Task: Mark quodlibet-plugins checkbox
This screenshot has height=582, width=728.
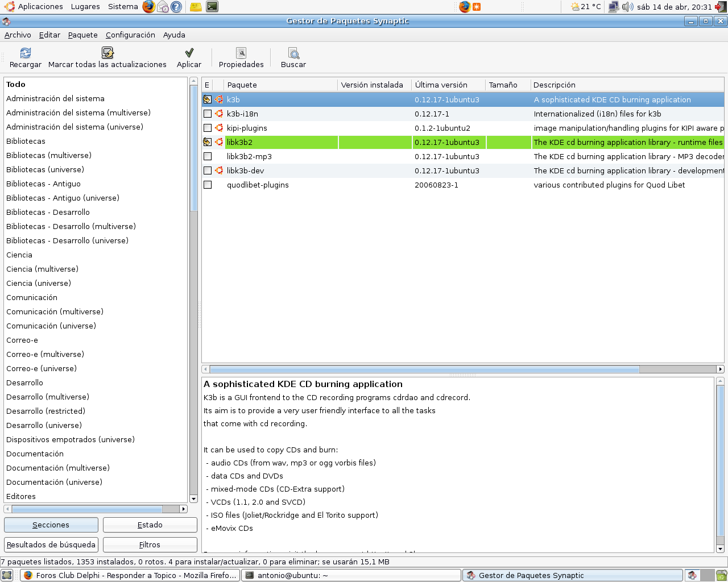Action: (x=208, y=185)
